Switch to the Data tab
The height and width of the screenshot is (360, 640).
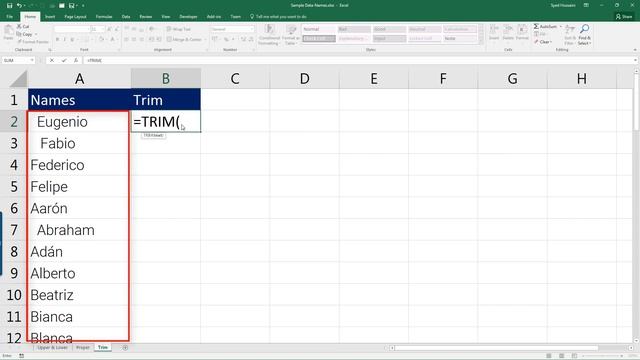pos(126,17)
